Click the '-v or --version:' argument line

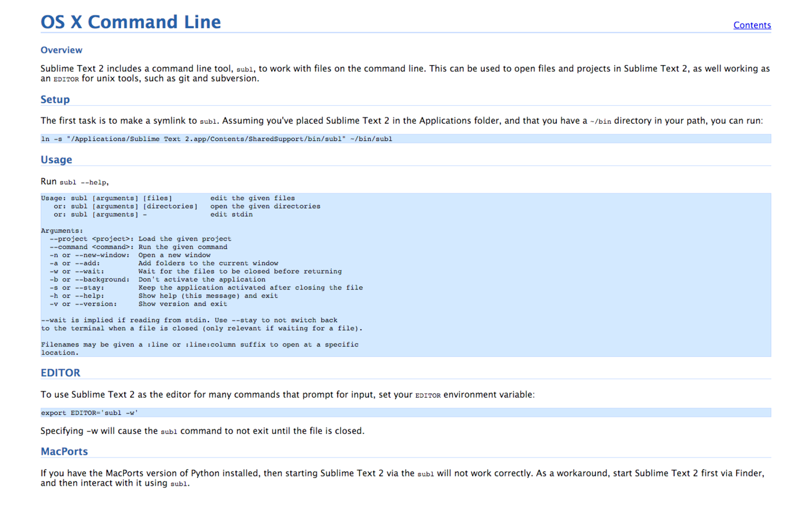pos(138,303)
